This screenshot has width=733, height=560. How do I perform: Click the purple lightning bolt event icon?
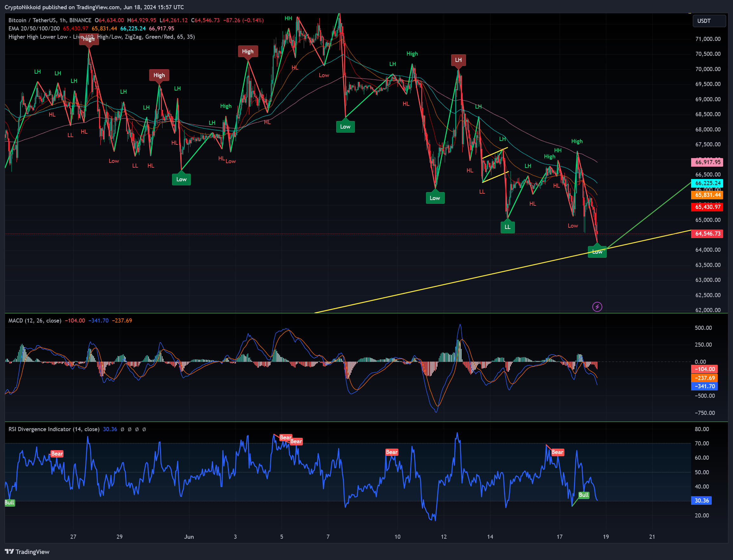coord(597,307)
